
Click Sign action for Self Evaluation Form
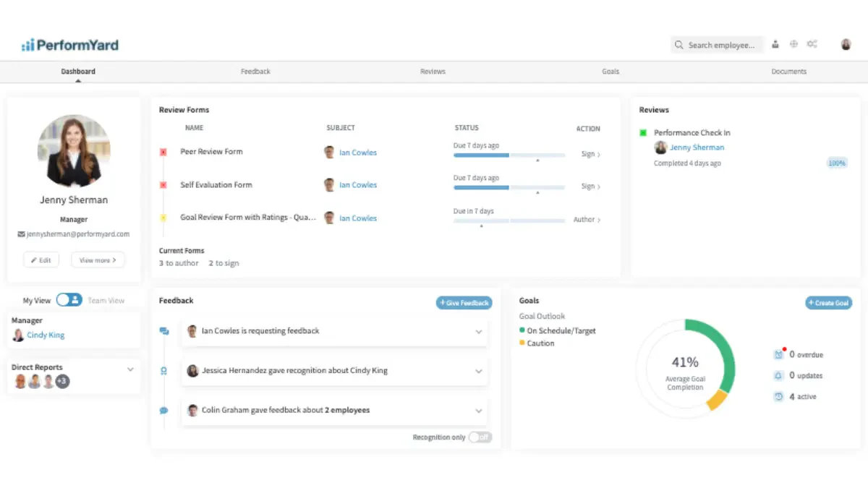(590, 187)
